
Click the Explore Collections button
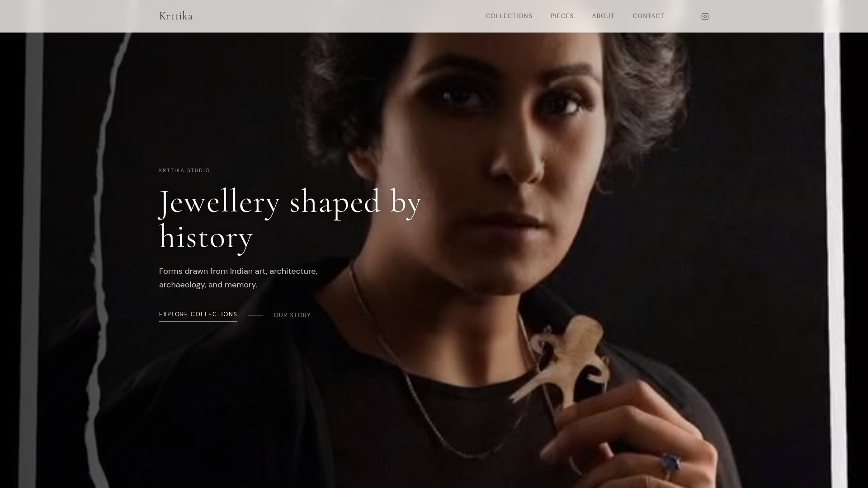[x=198, y=314]
